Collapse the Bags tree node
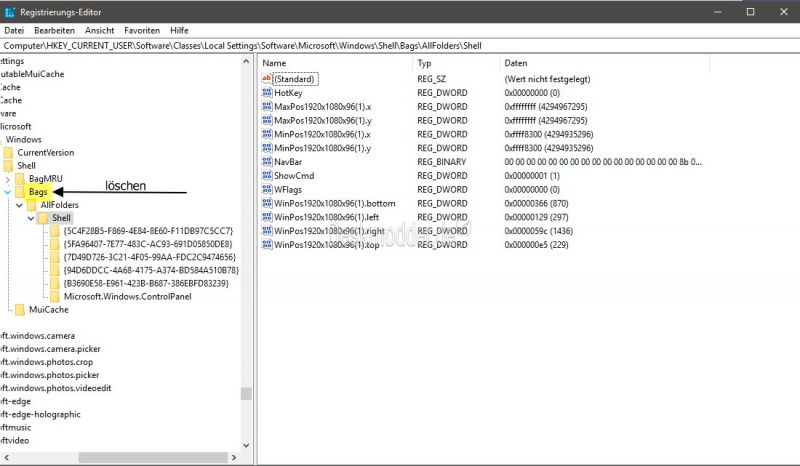Viewport: 800px width, 466px height. 8,192
